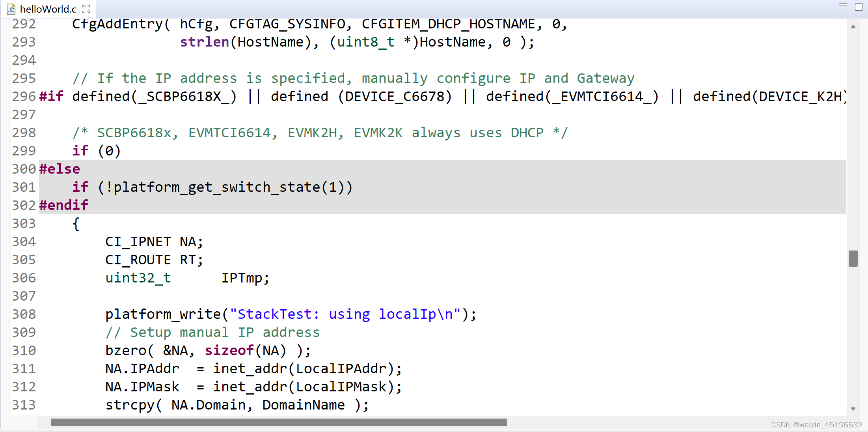Place cursor on the #endif directive
This screenshot has height=432, width=868.
(x=64, y=206)
